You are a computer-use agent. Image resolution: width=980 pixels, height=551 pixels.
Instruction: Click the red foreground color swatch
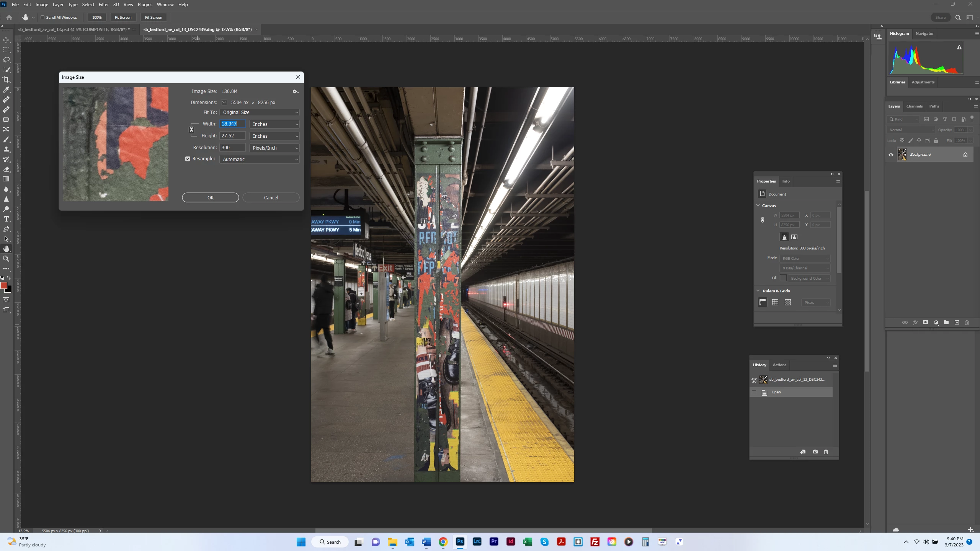coord(4,285)
